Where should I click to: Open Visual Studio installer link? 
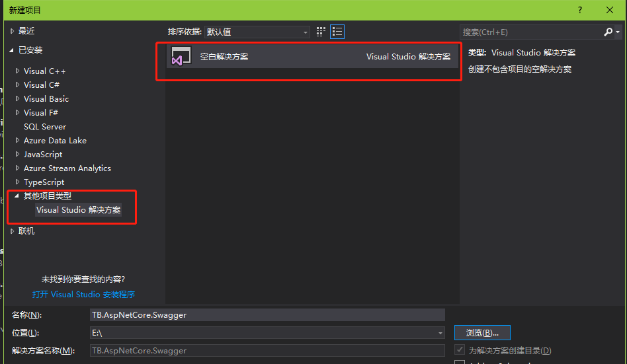tap(83, 295)
